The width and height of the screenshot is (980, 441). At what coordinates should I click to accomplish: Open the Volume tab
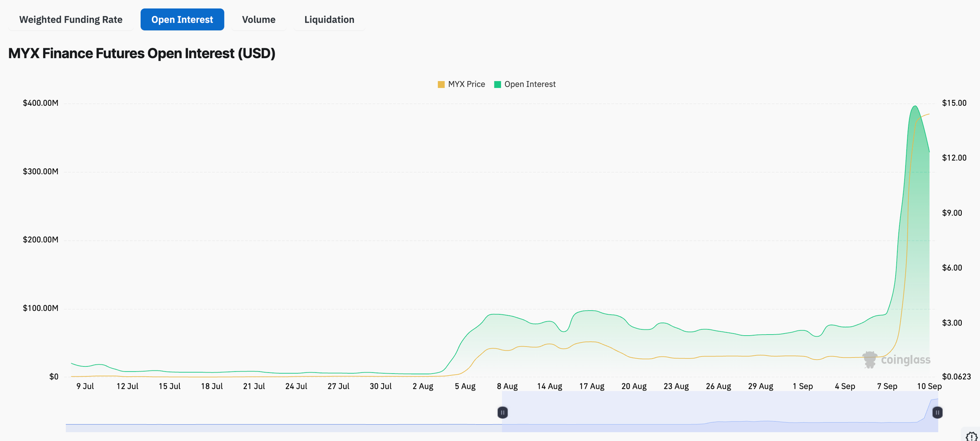pyautogui.click(x=259, y=20)
